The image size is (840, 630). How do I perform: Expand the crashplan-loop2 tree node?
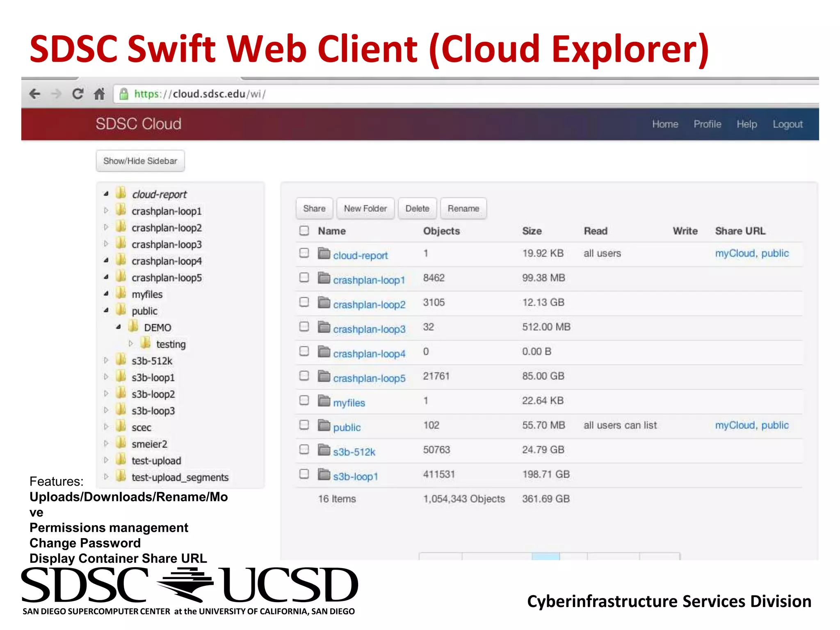click(106, 227)
